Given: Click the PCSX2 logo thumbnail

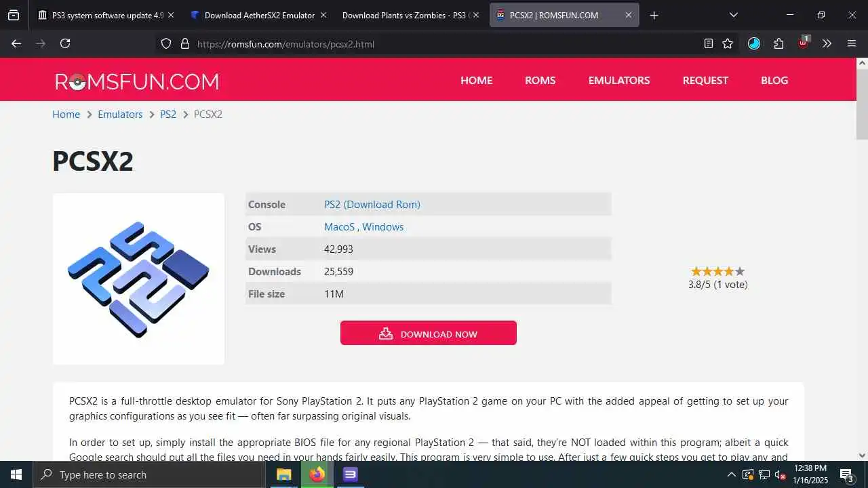Looking at the screenshot, I should point(138,279).
